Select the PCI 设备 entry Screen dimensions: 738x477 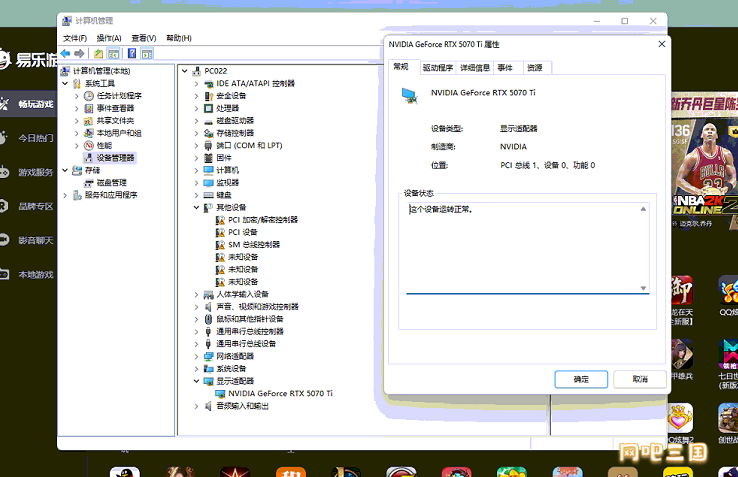pyautogui.click(x=243, y=232)
